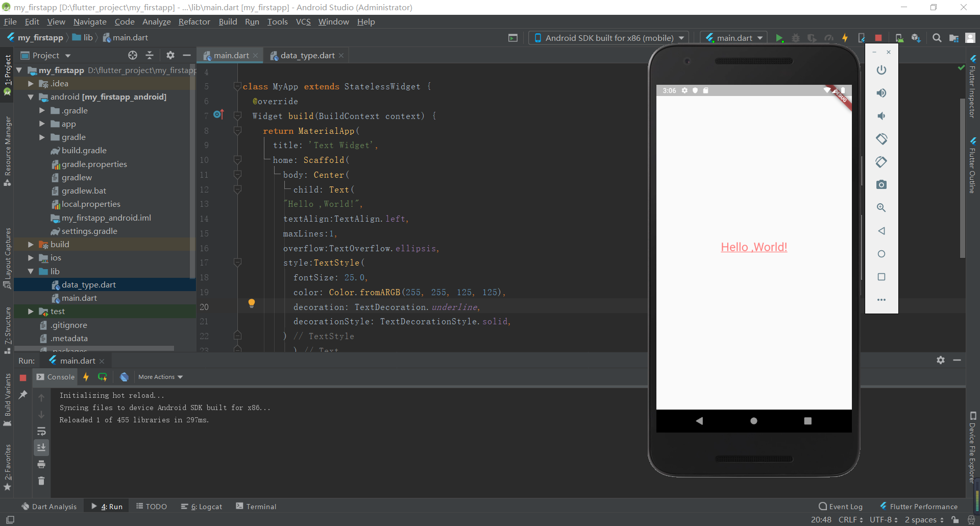Take a screenshot using the emulator camera icon
The width and height of the screenshot is (980, 526).
coord(881,184)
